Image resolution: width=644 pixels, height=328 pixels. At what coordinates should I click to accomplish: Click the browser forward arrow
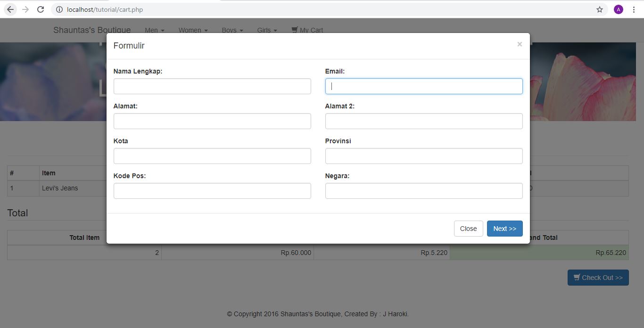(25, 9)
